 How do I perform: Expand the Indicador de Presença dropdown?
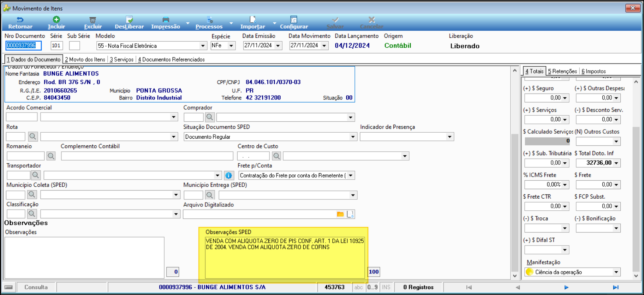coord(449,137)
